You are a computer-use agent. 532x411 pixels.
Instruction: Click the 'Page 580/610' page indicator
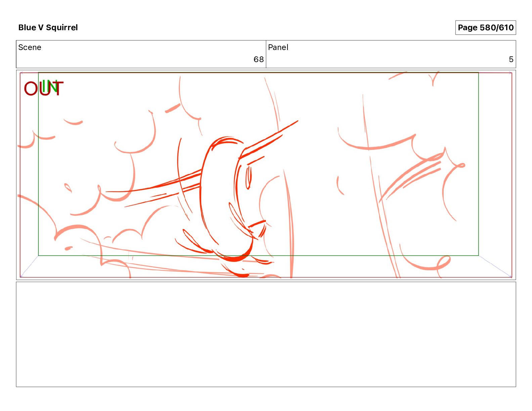point(486,28)
